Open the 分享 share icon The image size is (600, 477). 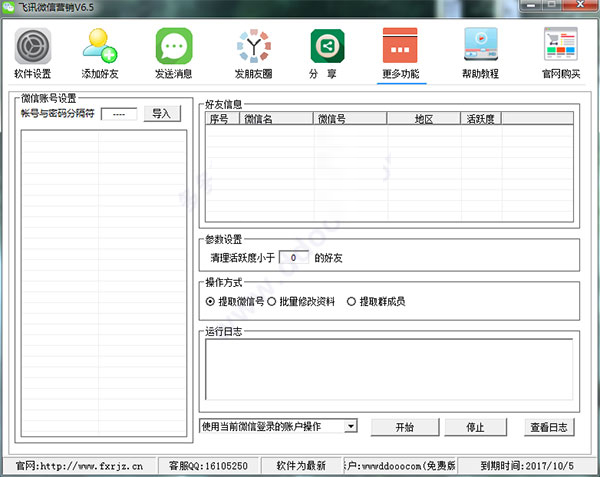pyautogui.click(x=327, y=46)
